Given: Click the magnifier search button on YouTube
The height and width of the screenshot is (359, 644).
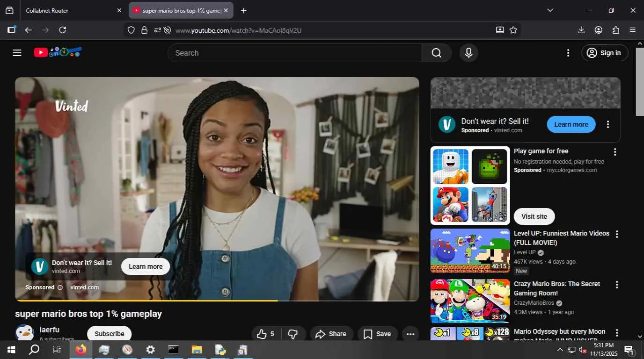Looking at the screenshot, I should pos(437,53).
